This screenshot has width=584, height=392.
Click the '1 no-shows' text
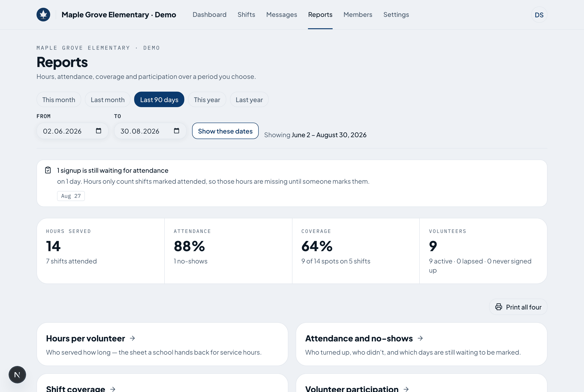pos(191,261)
